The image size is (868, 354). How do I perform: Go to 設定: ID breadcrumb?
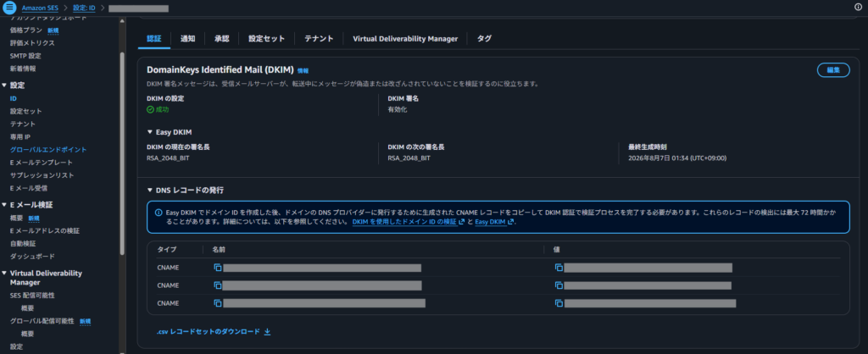pos(85,8)
